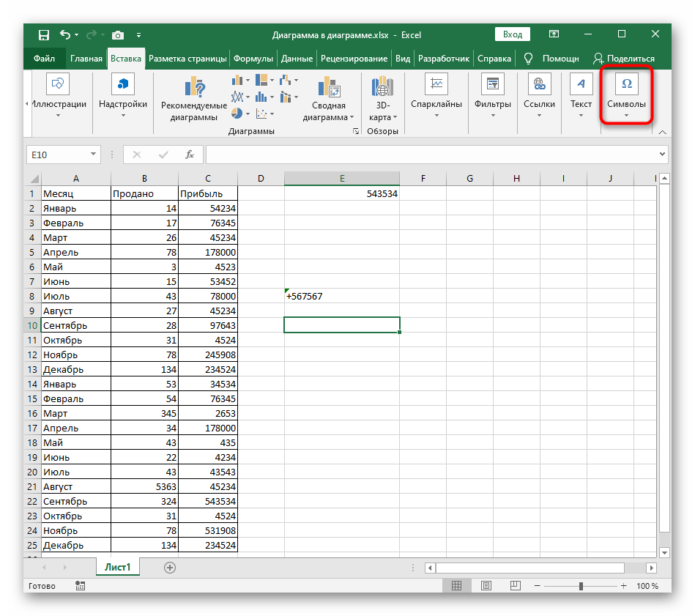Insert a hierarchy treemap chart
This screenshot has height=616, width=695.
pyautogui.click(x=262, y=81)
